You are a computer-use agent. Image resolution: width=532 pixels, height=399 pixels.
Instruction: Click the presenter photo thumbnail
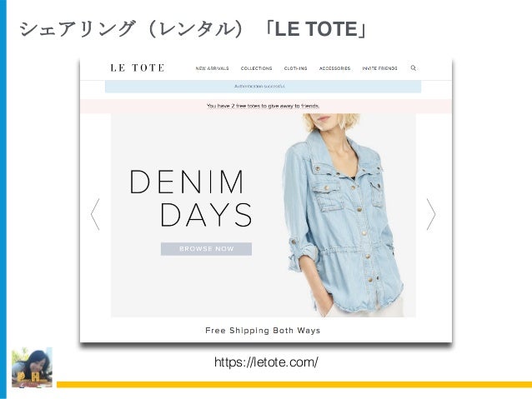[x=32, y=367]
